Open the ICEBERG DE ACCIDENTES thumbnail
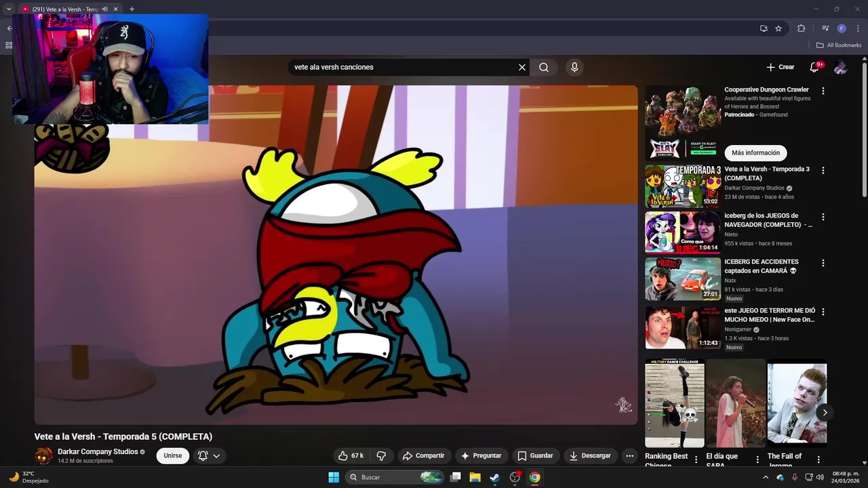This screenshot has width=868, height=488. click(x=683, y=278)
